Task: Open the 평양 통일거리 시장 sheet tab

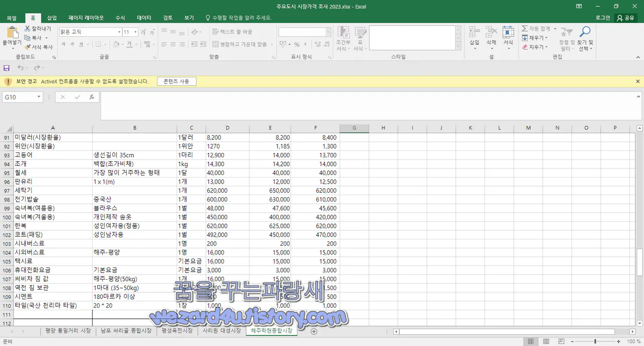Action: (68, 331)
